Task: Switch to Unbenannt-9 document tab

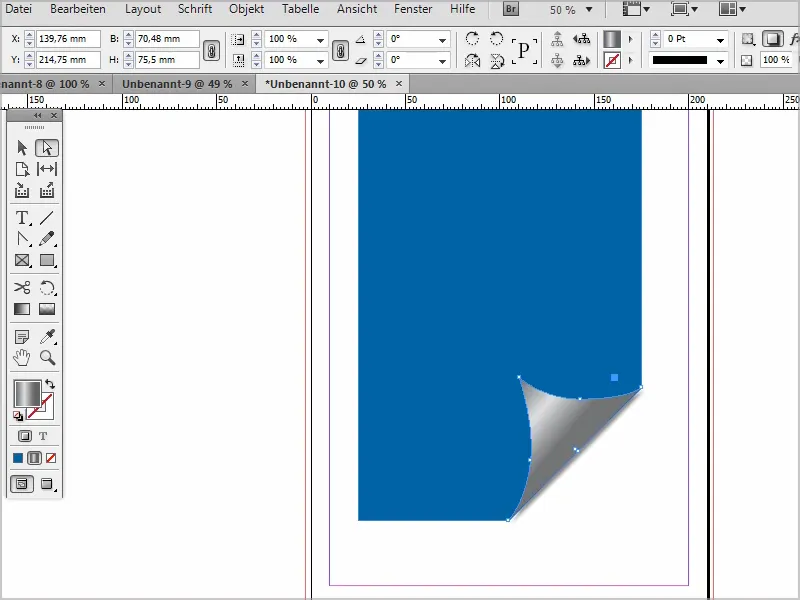Action: 177,84
